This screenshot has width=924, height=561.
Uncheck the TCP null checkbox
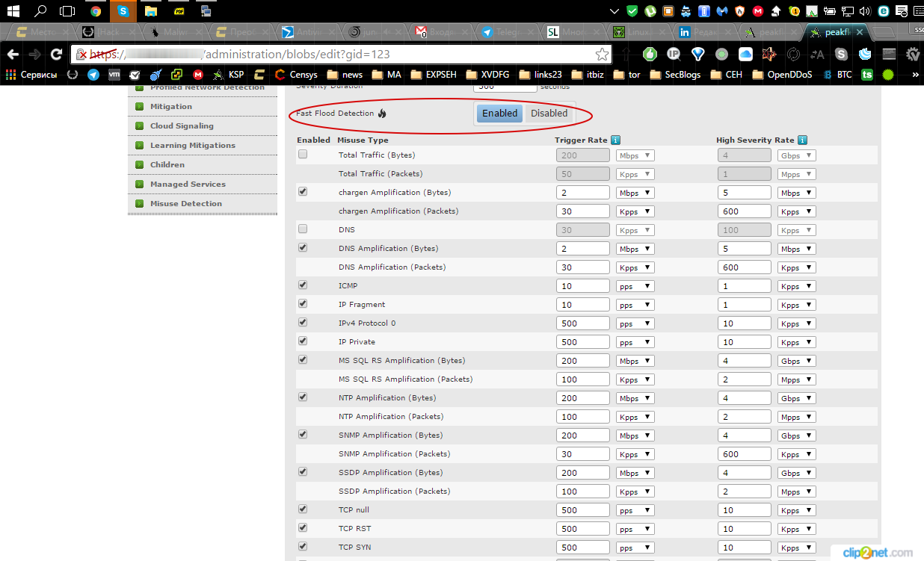click(x=303, y=509)
